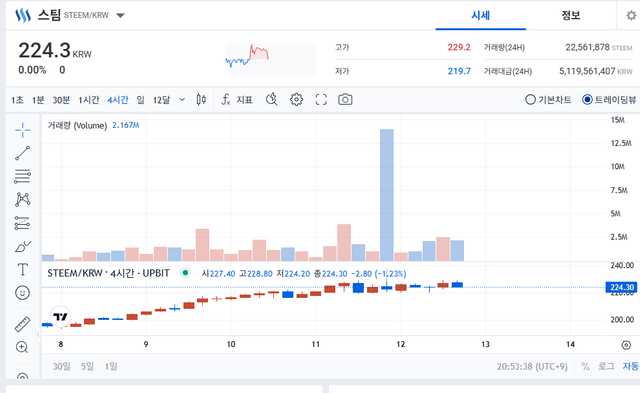Open chart settings gear in toolbar
Image resolution: width=640 pixels, height=393 pixels.
coord(296,100)
